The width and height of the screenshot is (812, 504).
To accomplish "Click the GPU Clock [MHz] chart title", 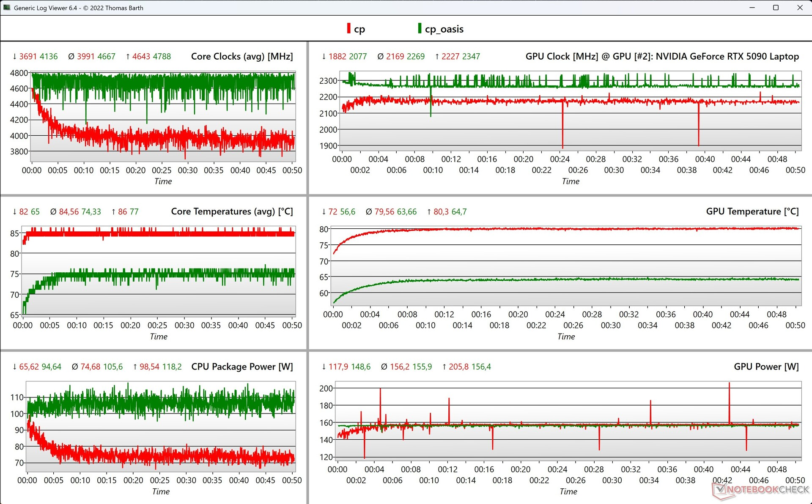I will (662, 56).
